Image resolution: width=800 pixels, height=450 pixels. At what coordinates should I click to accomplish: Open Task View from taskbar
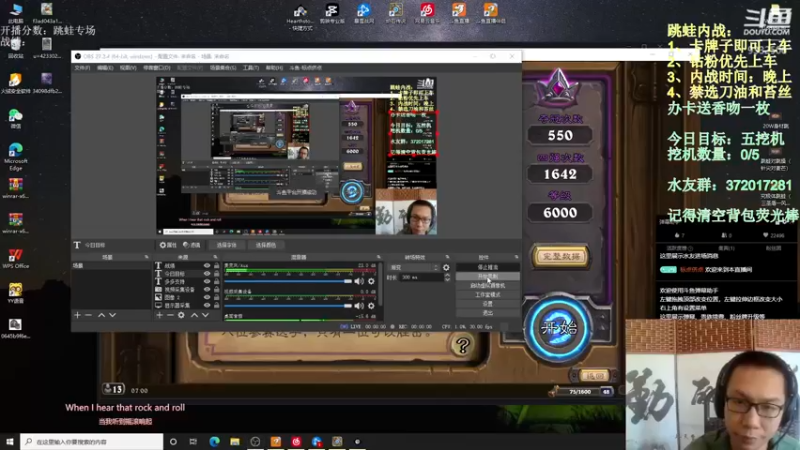[193, 441]
